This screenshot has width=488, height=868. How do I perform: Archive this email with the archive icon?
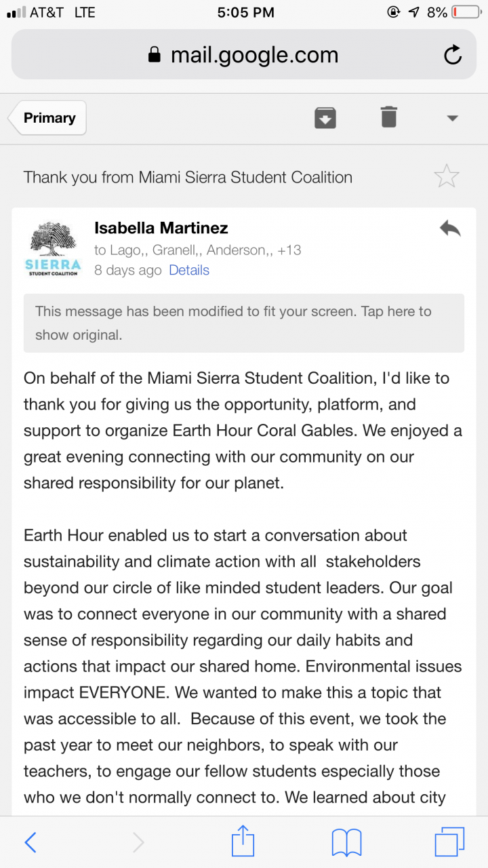click(325, 118)
